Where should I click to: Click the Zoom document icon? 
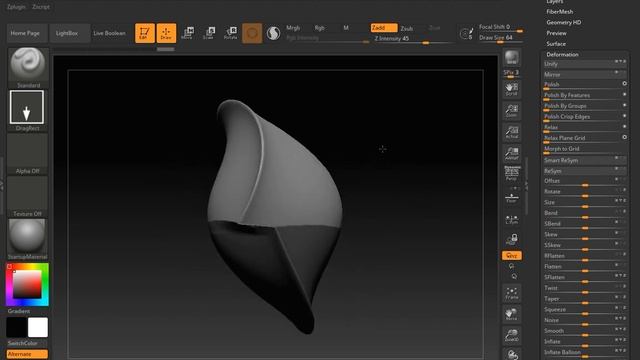point(511,111)
